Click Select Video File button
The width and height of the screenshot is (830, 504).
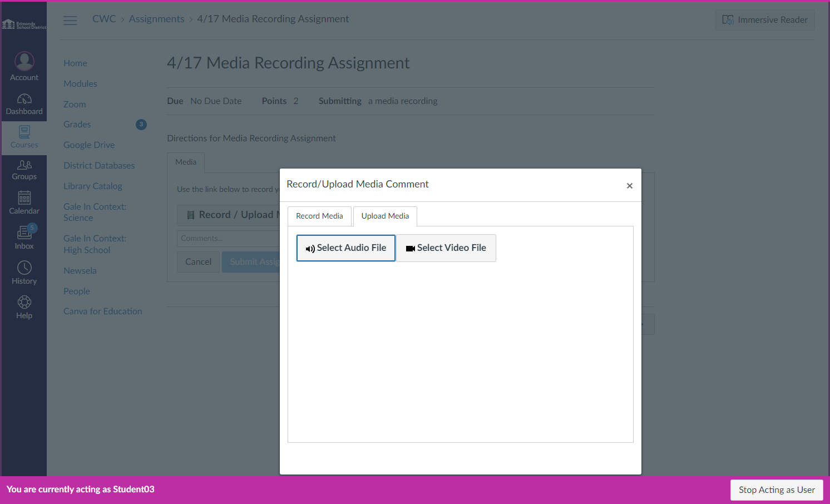click(x=446, y=248)
